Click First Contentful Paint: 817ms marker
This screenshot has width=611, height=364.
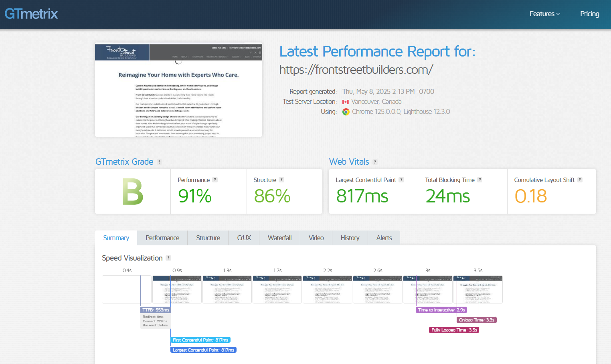[200, 340]
